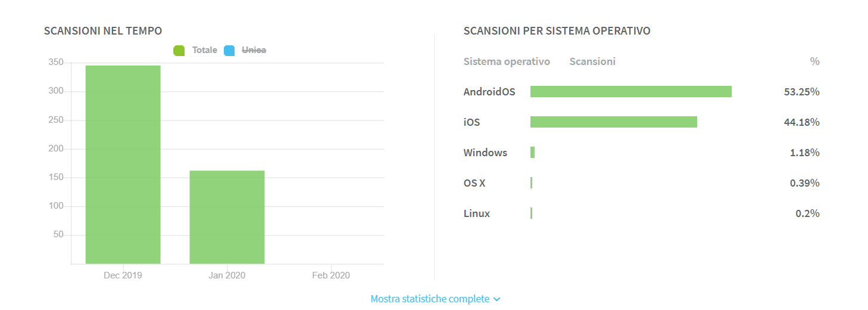Expand Mostra statistiche complete

tap(435, 299)
